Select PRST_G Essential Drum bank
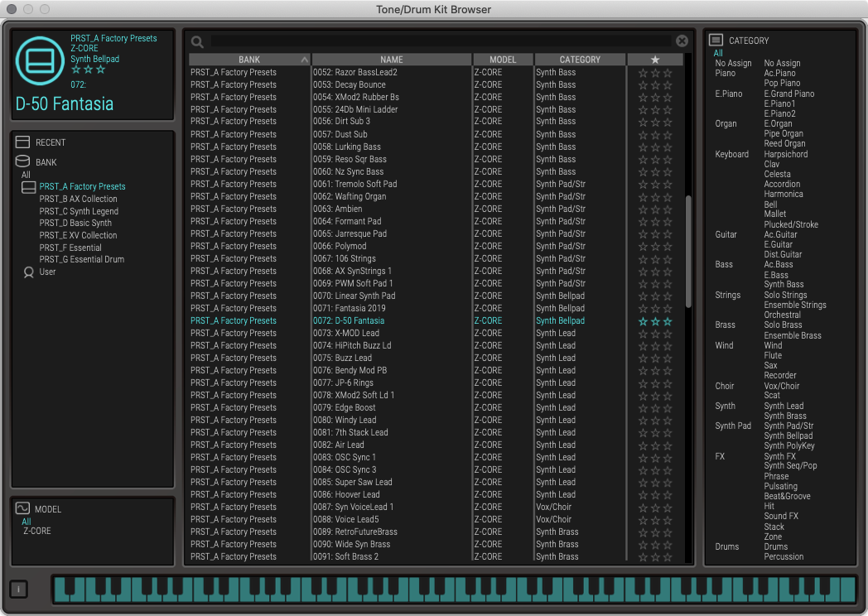The height and width of the screenshot is (616, 868). (81, 259)
